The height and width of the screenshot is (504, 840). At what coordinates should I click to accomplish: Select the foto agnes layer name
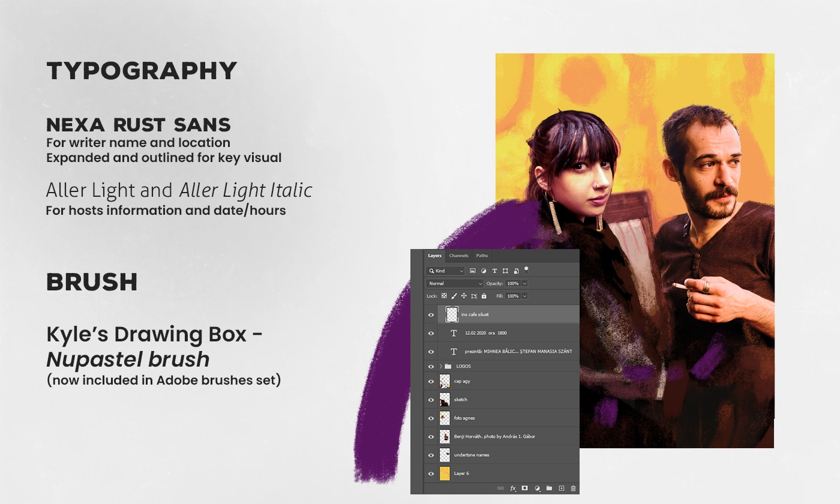coord(464,418)
